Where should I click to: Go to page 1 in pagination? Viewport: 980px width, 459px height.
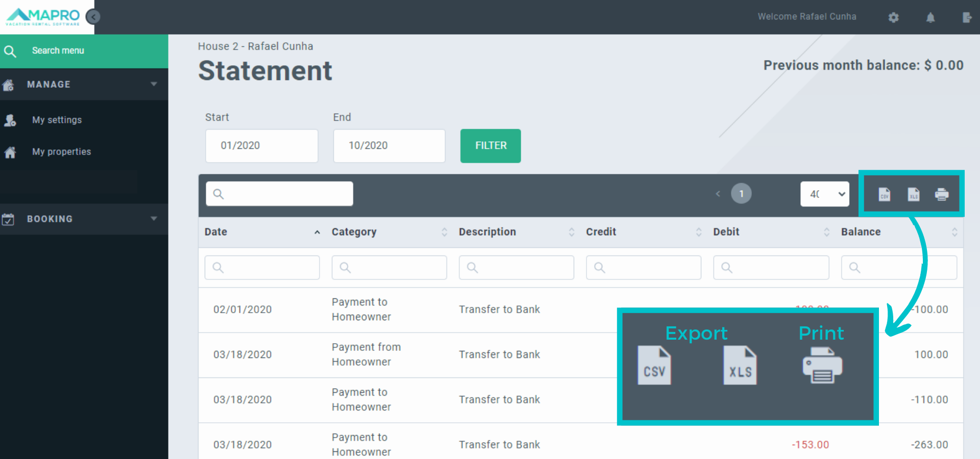[x=741, y=194]
